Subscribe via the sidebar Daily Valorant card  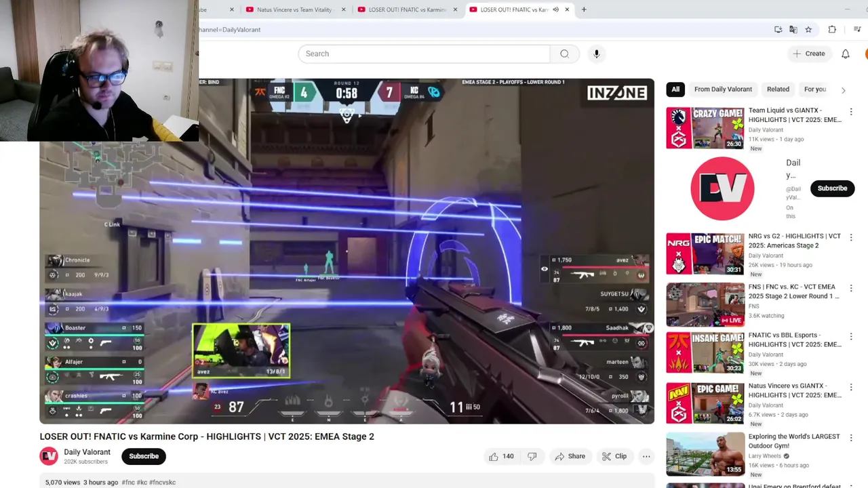pos(832,188)
